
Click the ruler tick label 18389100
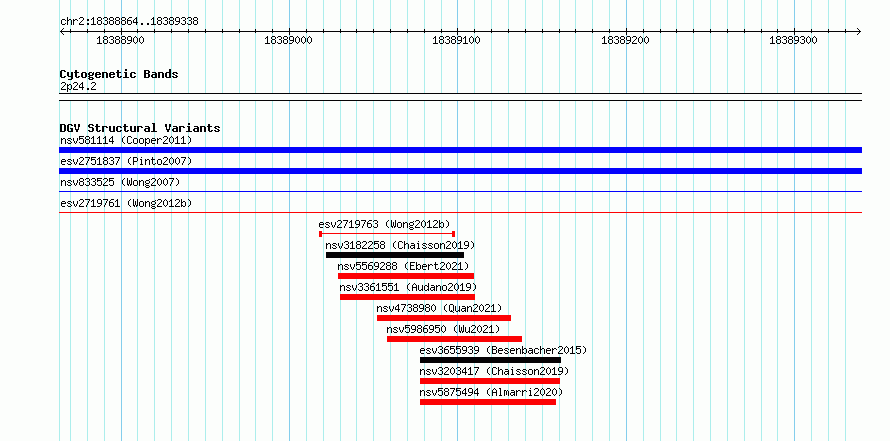pyautogui.click(x=456, y=40)
